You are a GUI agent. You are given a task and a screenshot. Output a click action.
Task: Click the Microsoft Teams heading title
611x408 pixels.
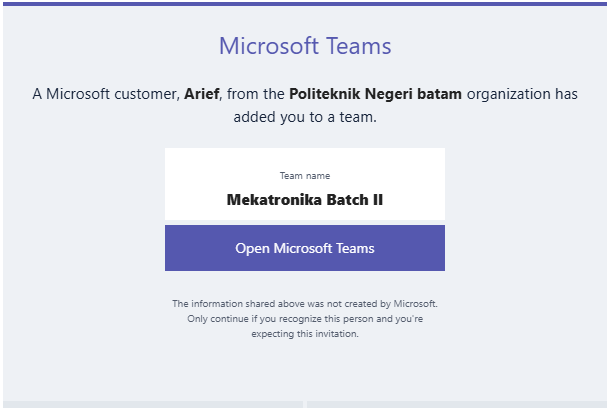[304, 46]
